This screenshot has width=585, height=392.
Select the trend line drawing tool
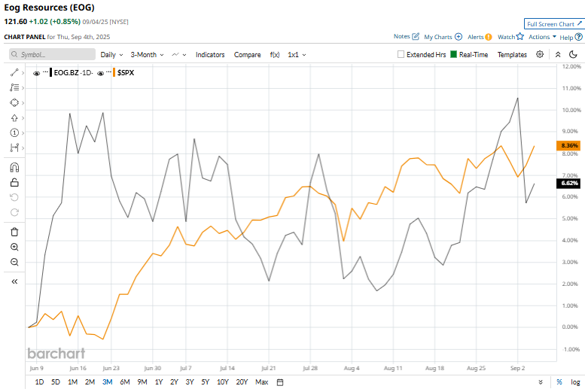14,73
